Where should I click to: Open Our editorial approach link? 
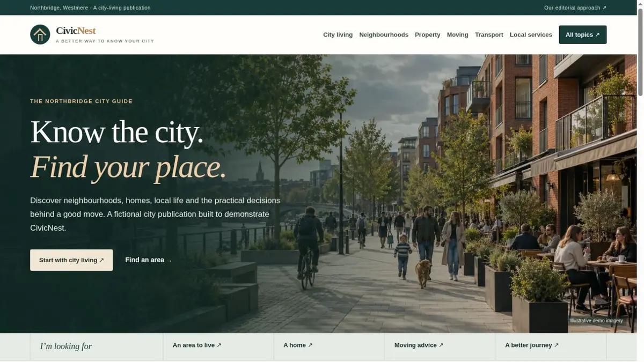click(x=575, y=8)
